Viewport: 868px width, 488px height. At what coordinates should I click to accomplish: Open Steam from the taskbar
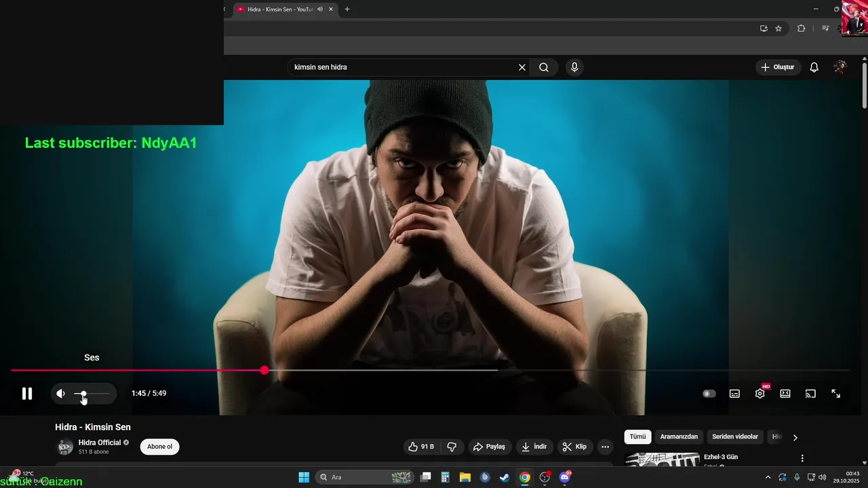tap(505, 477)
